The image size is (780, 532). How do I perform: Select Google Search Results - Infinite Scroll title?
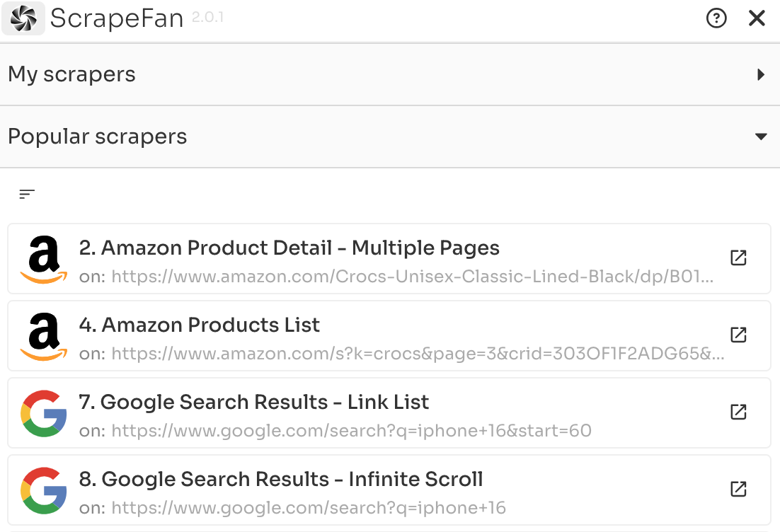pyautogui.click(x=281, y=479)
